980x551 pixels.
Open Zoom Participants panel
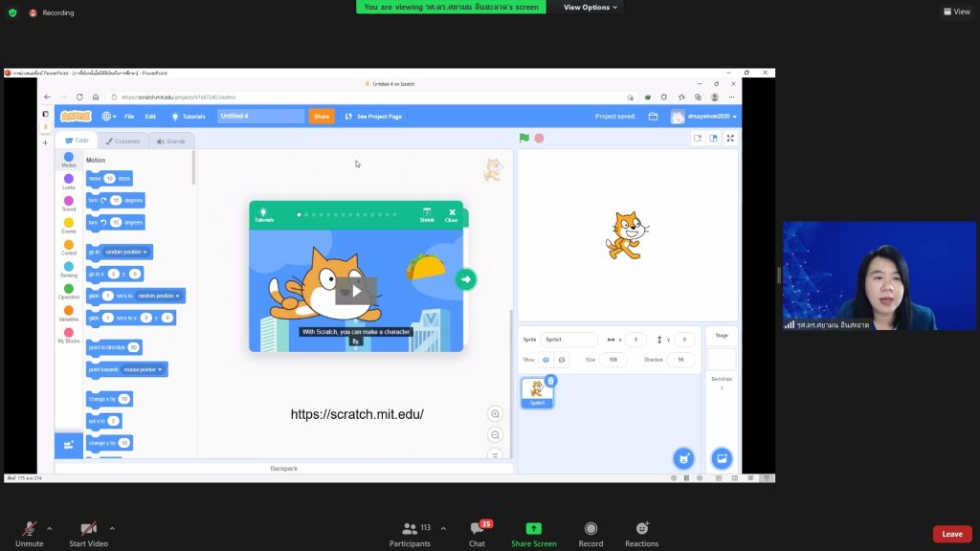coord(410,534)
